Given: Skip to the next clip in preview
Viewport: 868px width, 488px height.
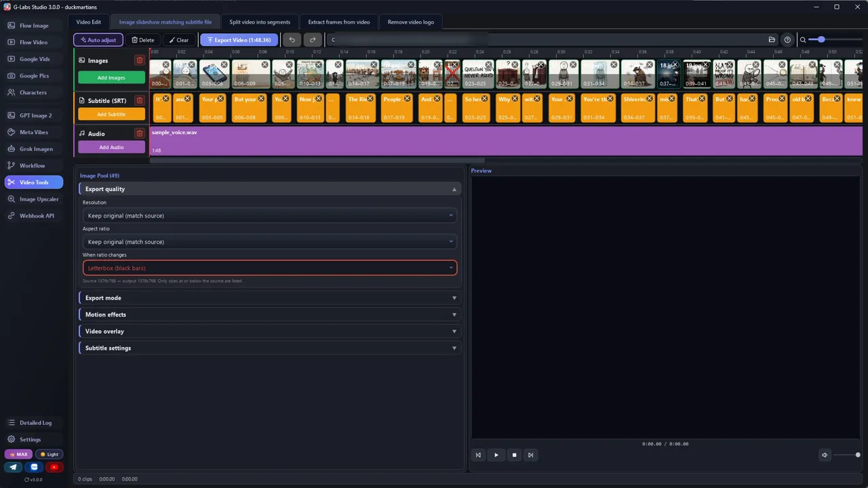Looking at the screenshot, I should (530, 455).
